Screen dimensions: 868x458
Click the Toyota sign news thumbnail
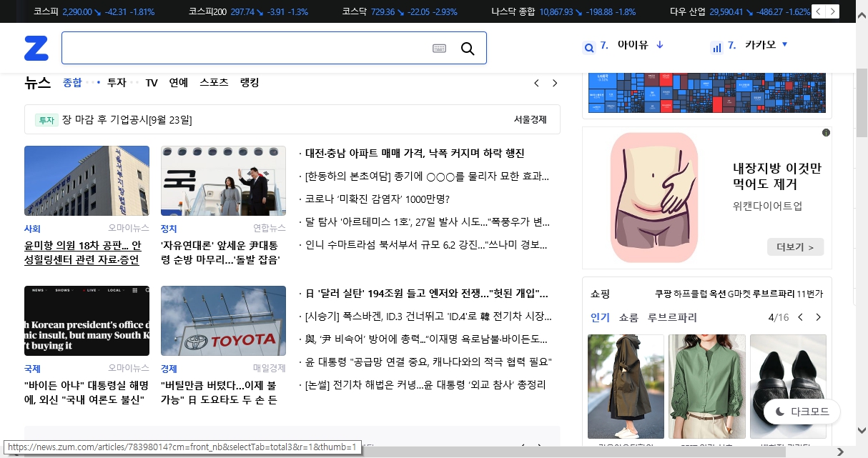[x=223, y=321]
